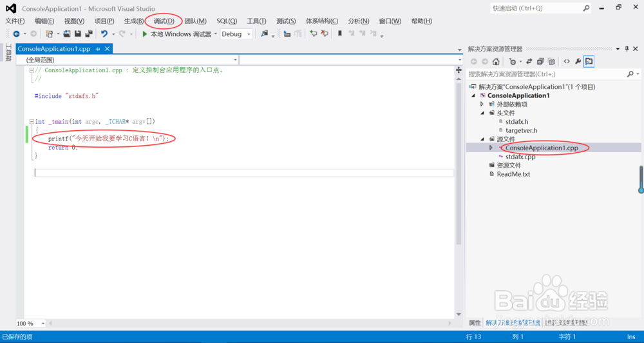
Task: Open Solution Explorer window options dropdown arrow
Action: click(x=618, y=49)
